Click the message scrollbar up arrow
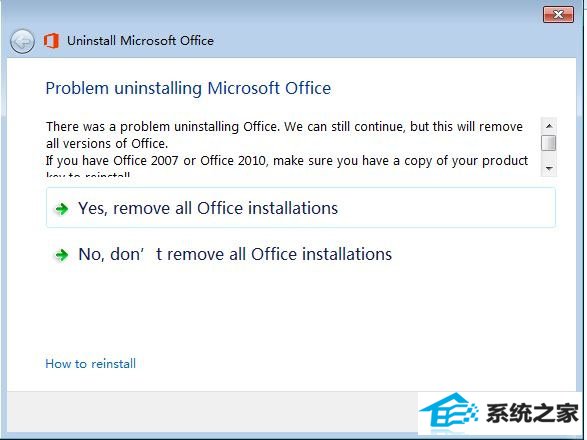The height and width of the screenshot is (440, 587). 549,126
